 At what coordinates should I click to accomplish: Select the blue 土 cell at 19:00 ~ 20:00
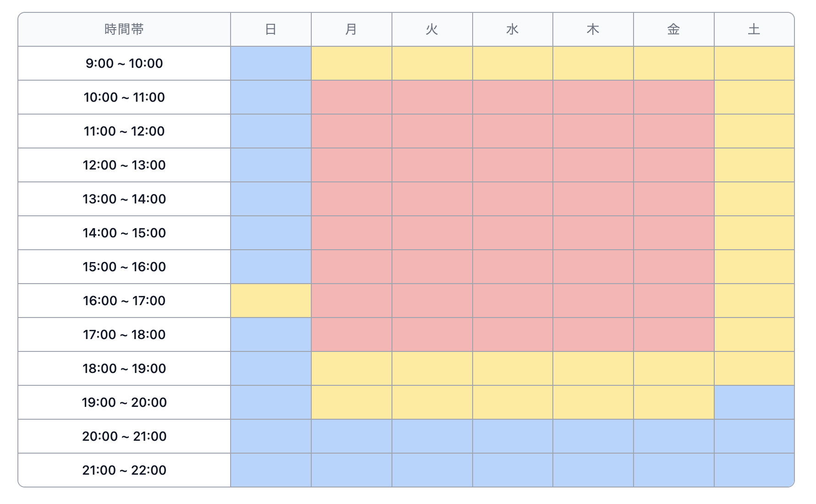pyautogui.click(x=754, y=402)
